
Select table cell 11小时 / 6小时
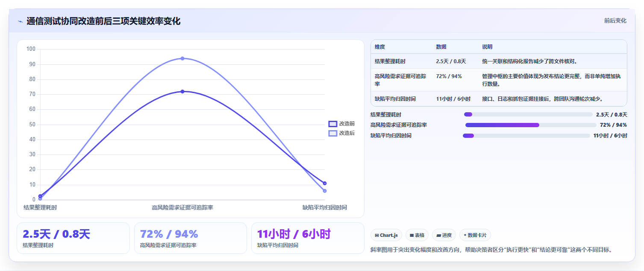[x=453, y=99]
